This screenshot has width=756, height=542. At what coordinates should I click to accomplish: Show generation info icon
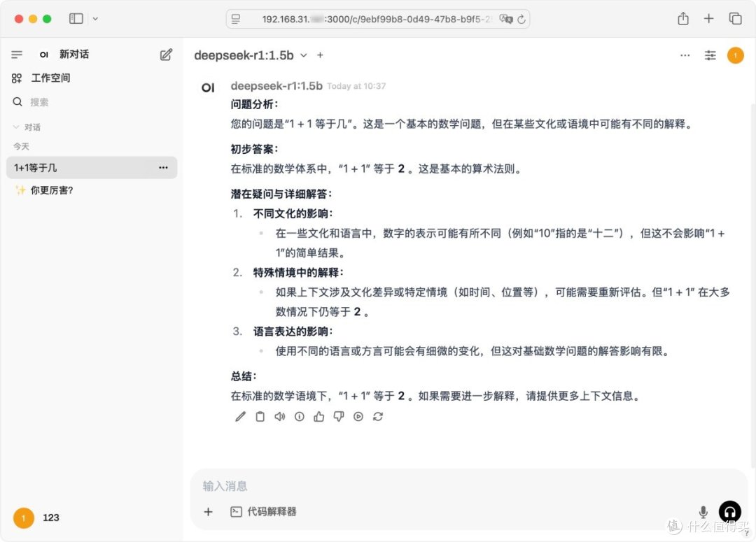click(300, 417)
